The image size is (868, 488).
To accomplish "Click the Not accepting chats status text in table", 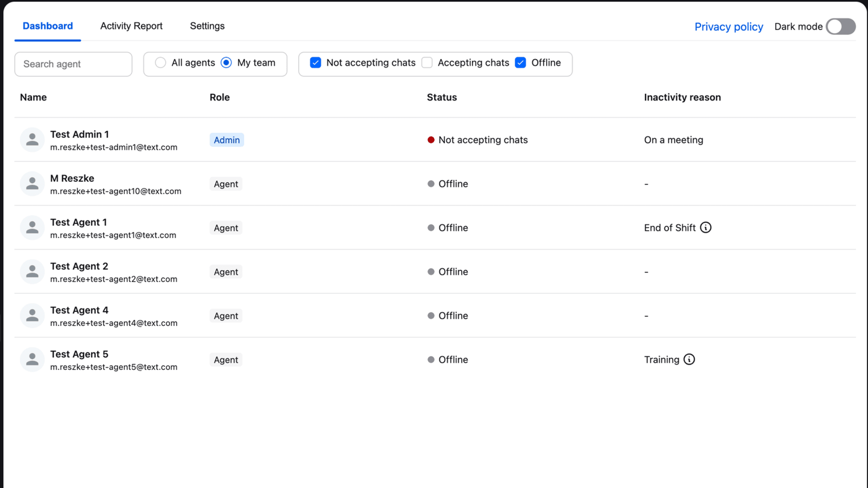I will (483, 140).
